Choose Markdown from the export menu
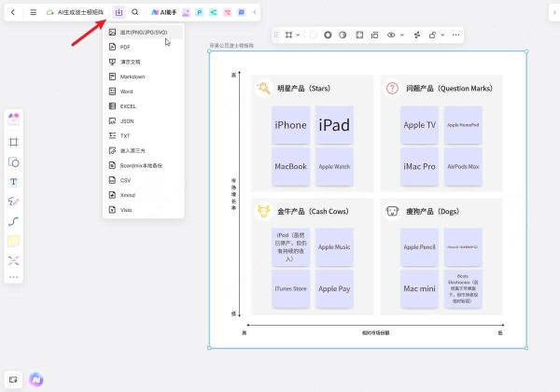The width and height of the screenshot is (560, 392). pos(132,76)
